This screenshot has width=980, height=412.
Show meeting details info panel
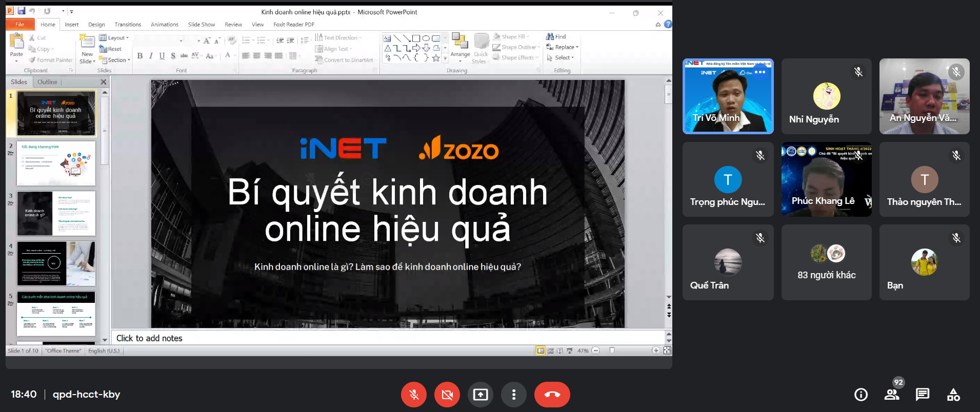tap(861, 395)
